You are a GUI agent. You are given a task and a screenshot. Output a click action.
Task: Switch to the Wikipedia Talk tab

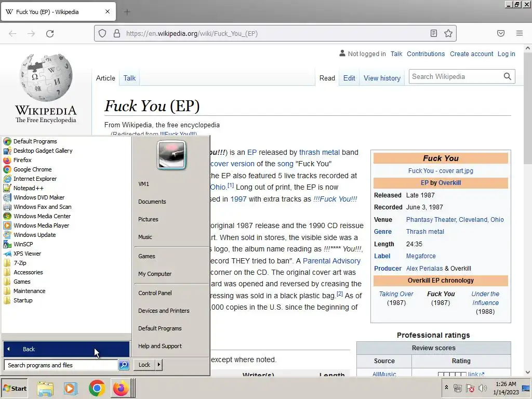(x=129, y=78)
